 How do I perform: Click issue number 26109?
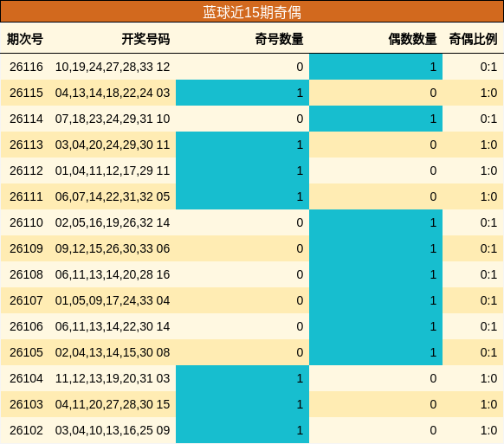coord(26,248)
